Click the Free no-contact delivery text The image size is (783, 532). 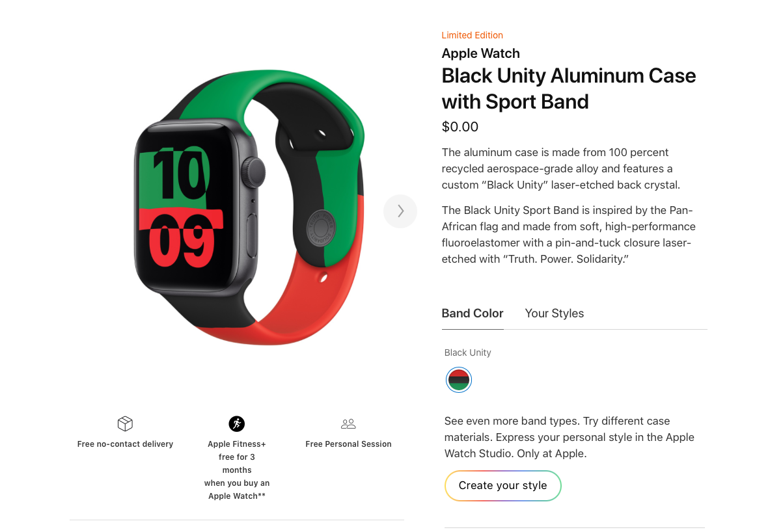pos(125,444)
